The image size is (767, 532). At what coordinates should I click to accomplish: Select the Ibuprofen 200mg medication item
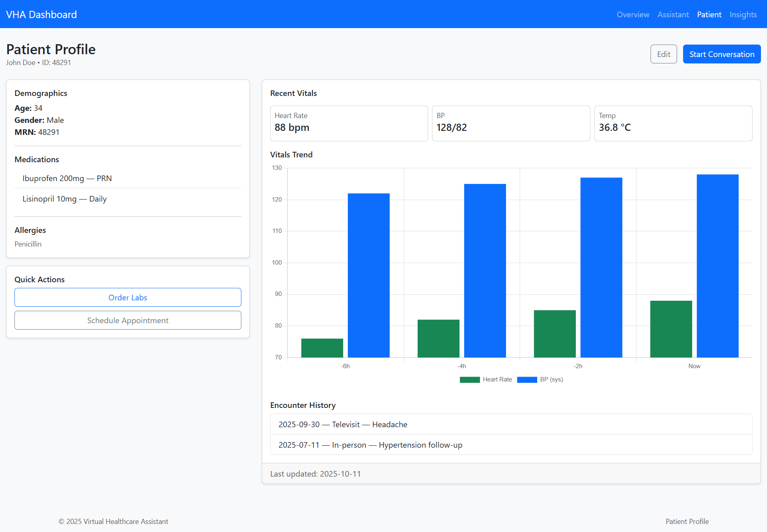tap(67, 178)
